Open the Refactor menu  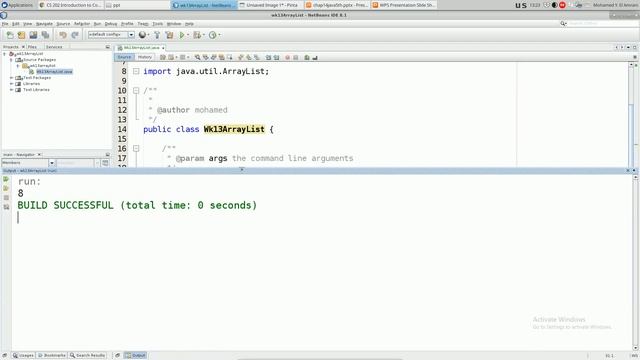point(82,24)
